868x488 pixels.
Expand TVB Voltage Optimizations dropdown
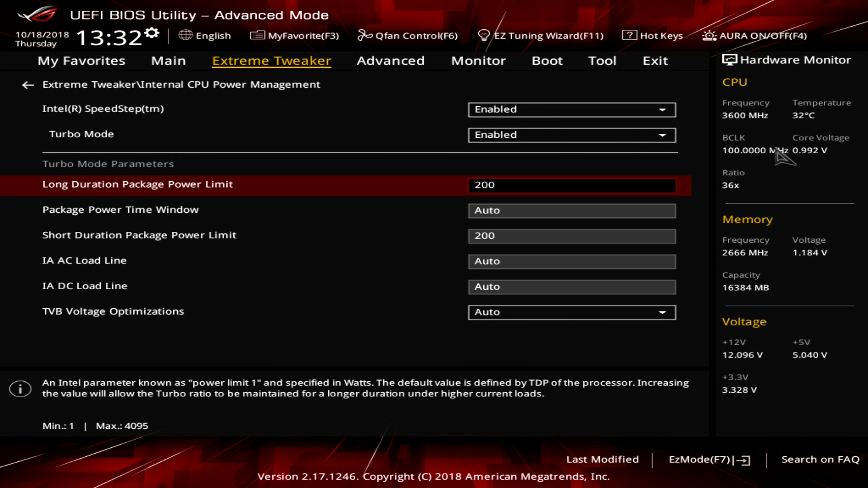click(662, 312)
